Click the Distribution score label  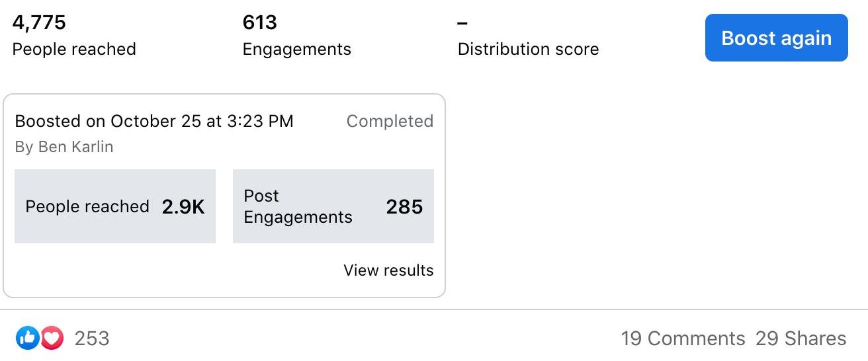click(528, 50)
